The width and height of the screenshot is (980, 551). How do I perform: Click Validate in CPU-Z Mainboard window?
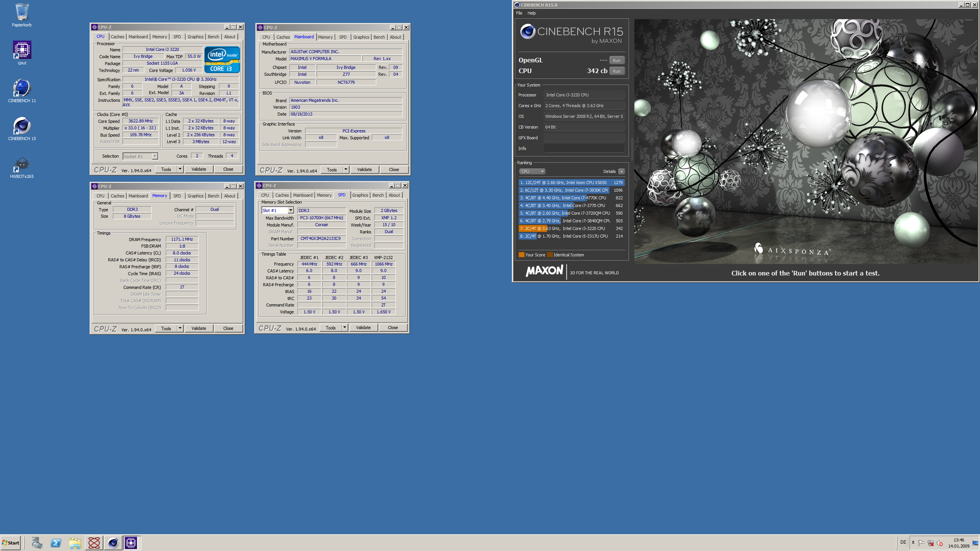coord(364,170)
